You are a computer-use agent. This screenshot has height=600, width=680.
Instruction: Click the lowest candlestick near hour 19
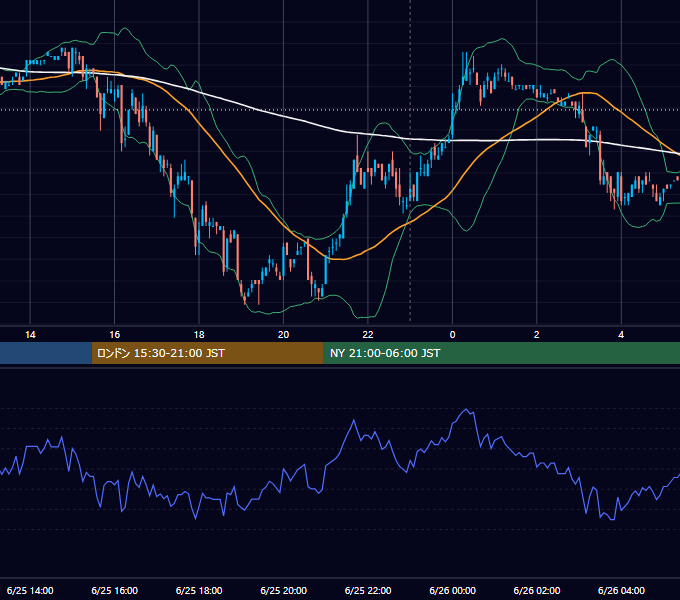244,297
